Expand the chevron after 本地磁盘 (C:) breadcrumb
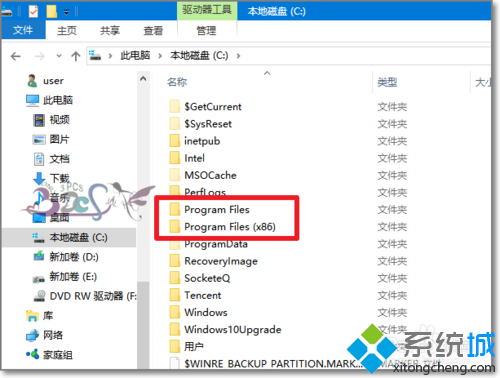Viewport: 500px width, 378px height. (x=238, y=56)
